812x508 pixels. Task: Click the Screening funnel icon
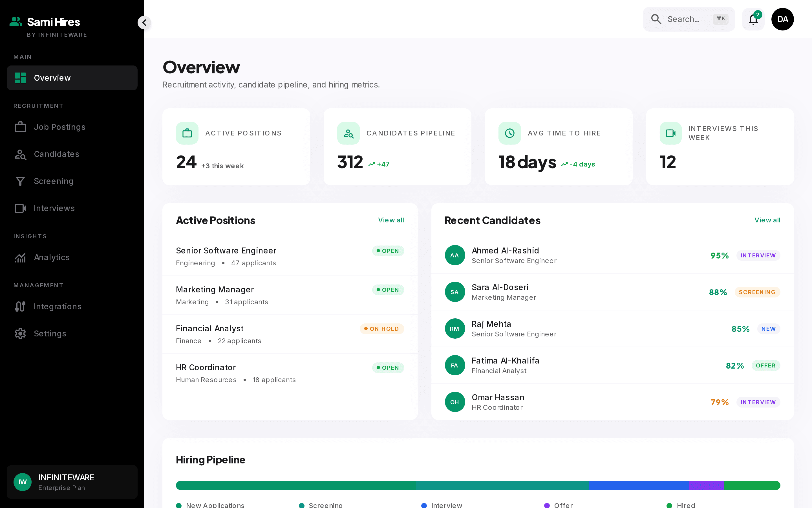[21, 181]
